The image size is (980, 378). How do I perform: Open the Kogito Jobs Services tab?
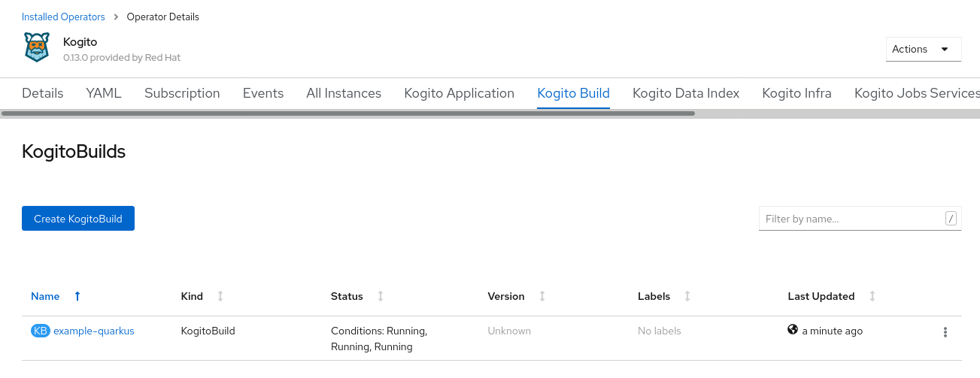[917, 93]
